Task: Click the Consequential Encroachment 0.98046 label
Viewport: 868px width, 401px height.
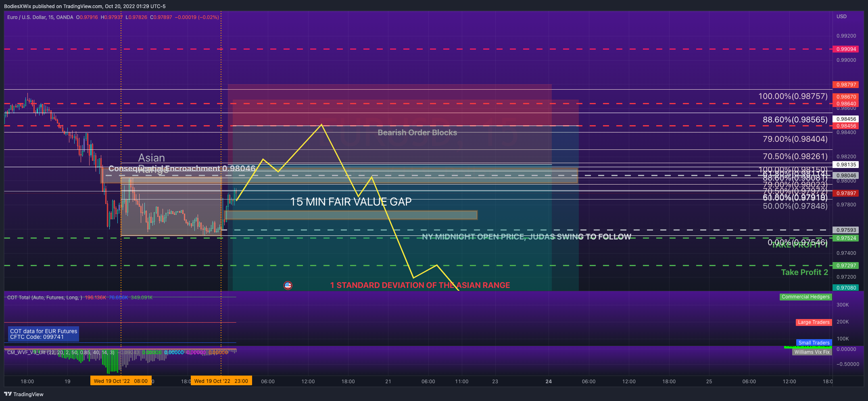Action: [x=182, y=168]
